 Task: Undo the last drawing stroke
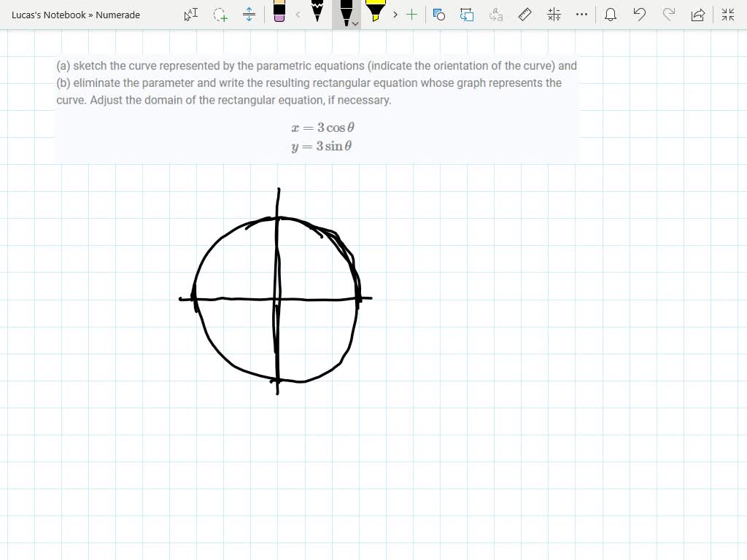640,15
